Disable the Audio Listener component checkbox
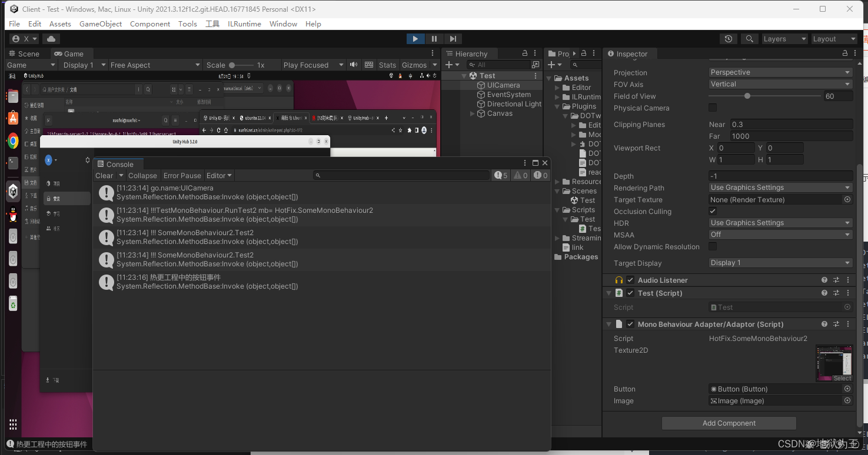 click(630, 280)
